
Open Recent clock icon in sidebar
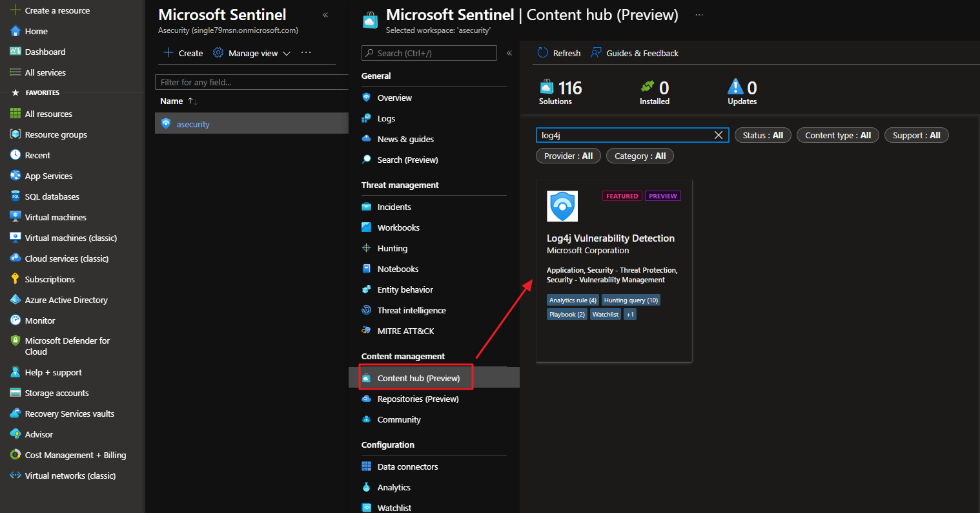[15, 155]
